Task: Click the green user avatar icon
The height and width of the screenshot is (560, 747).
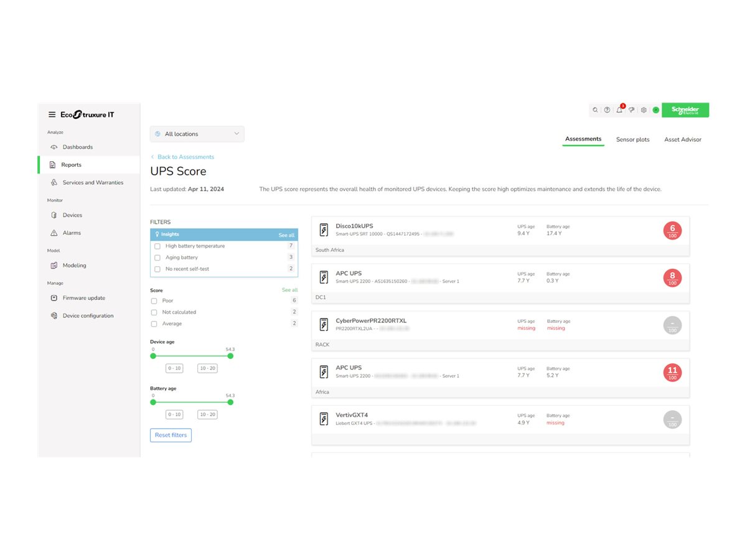Action: tap(655, 110)
